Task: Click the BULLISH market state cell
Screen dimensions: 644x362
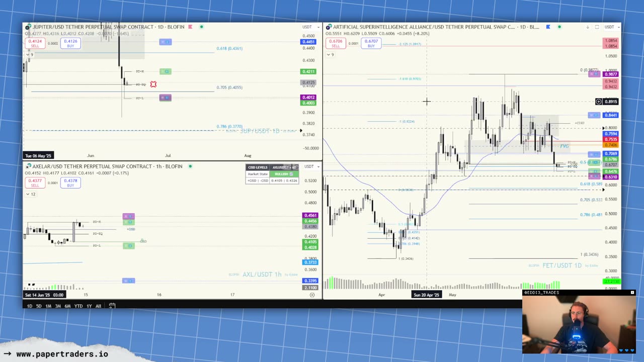Action: coord(284,174)
